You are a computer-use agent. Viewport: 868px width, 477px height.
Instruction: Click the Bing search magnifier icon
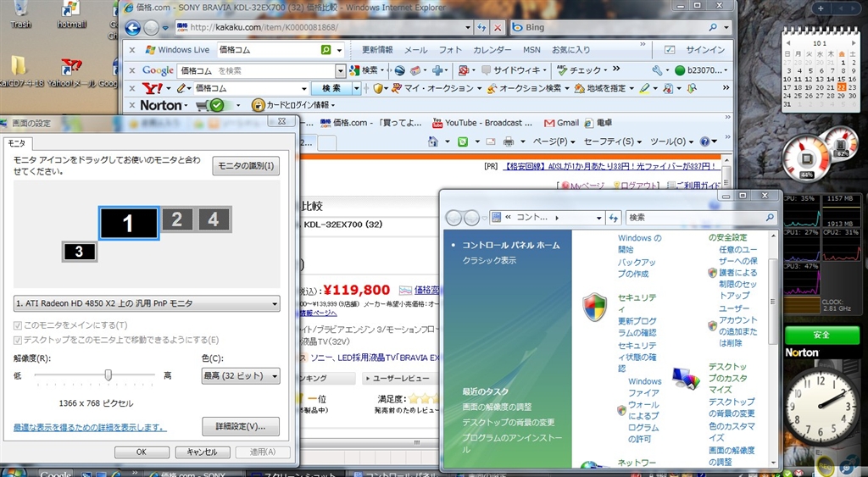tap(713, 27)
